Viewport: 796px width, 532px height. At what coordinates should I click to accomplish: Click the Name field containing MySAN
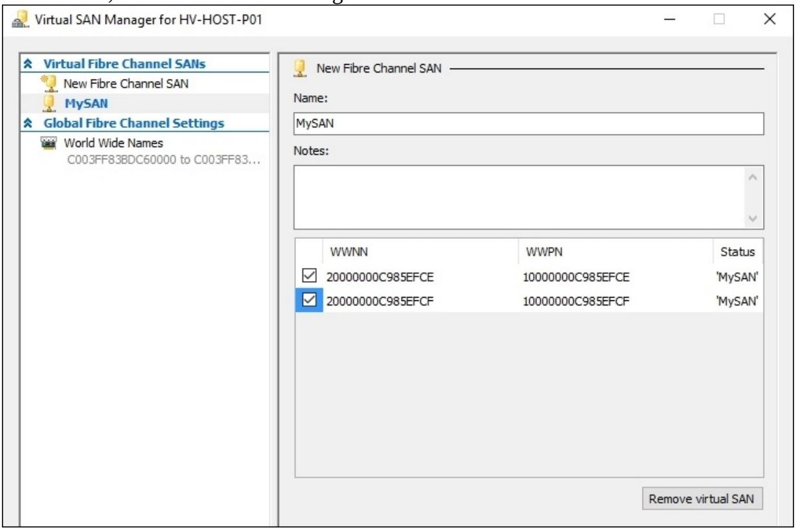pos(528,124)
